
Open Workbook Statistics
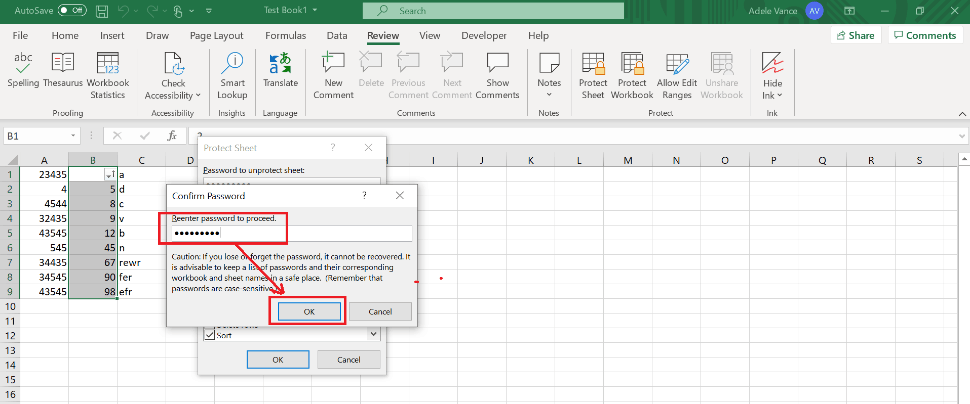tap(108, 75)
